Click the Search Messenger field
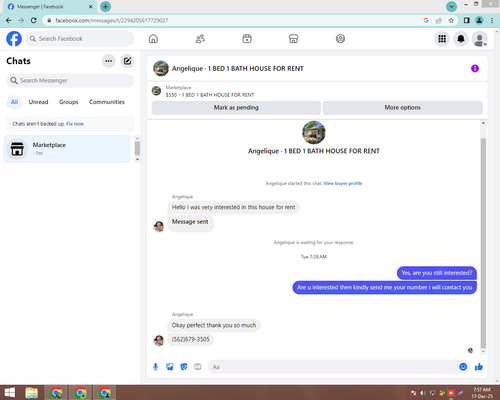Viewport: 500px width, 400px height. [70, 81]
